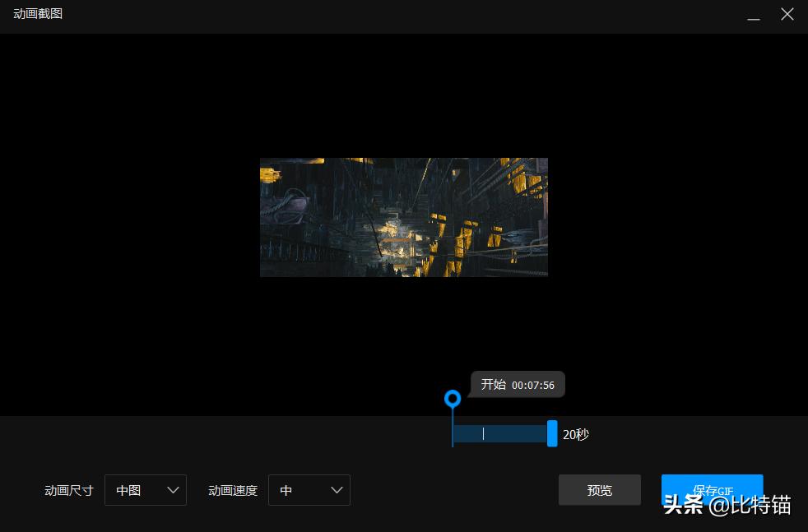The image size is (808, 532).
Task: Click the 20秒 duration label
Action: [x=576, y=434]
